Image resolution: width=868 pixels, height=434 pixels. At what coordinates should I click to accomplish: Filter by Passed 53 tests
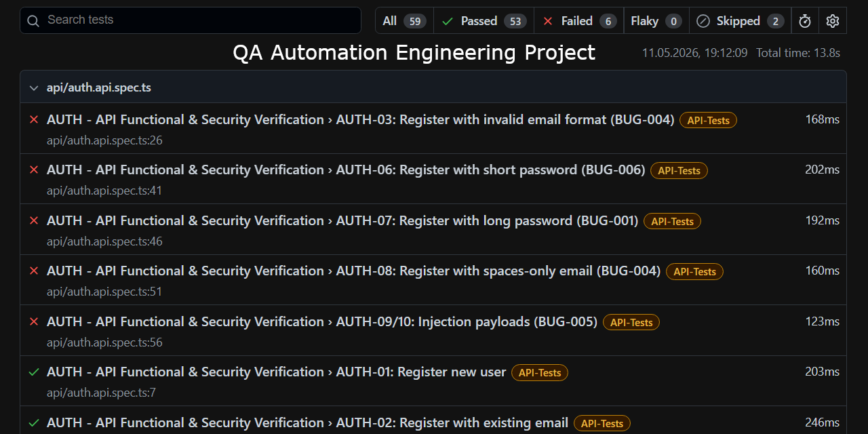point(484,21)
